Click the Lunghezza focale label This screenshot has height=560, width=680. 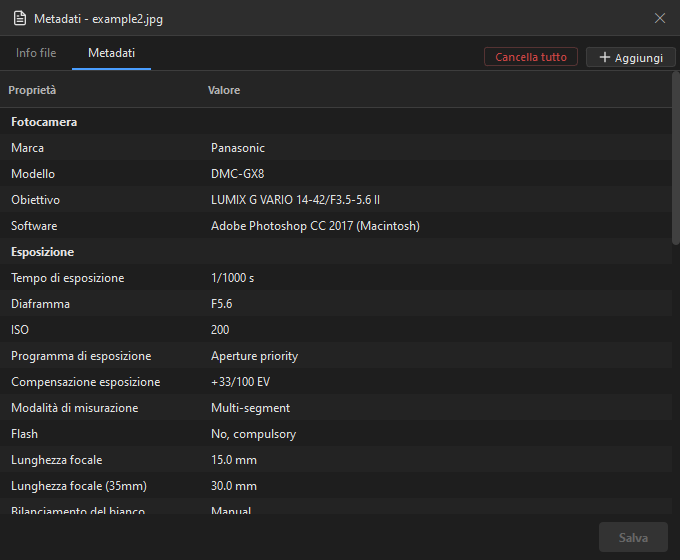click(x=57, y=460)
